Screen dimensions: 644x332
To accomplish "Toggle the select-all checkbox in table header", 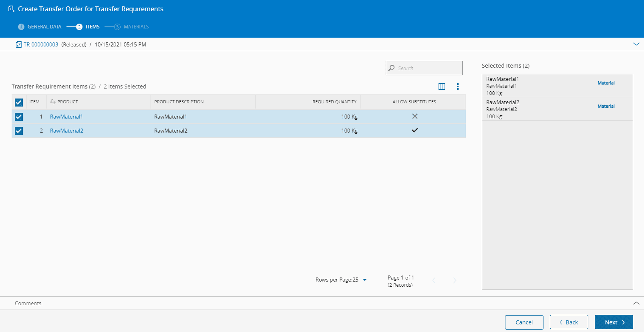I will pos(19,103).
